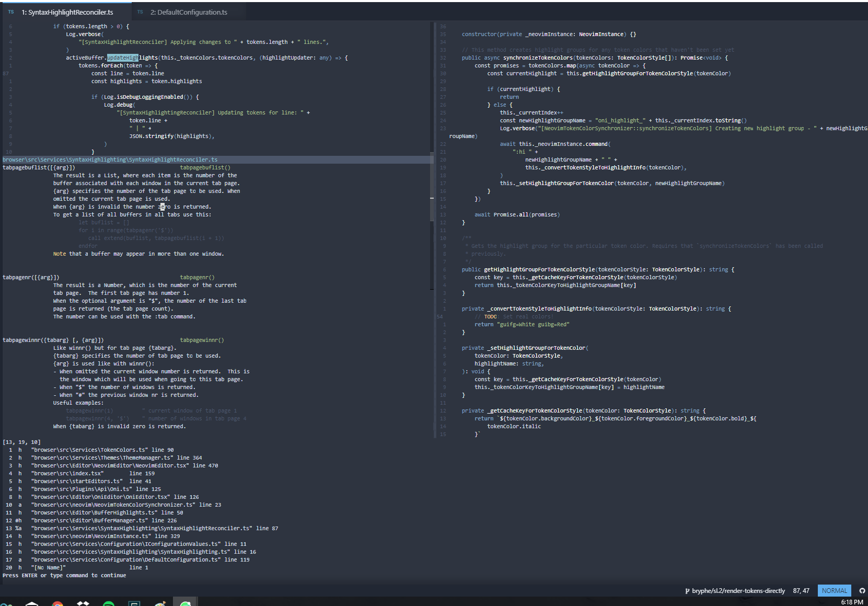Click the synchronizeTokenColors method name
This screenshot has width=868, height=606.
(538, 58)
